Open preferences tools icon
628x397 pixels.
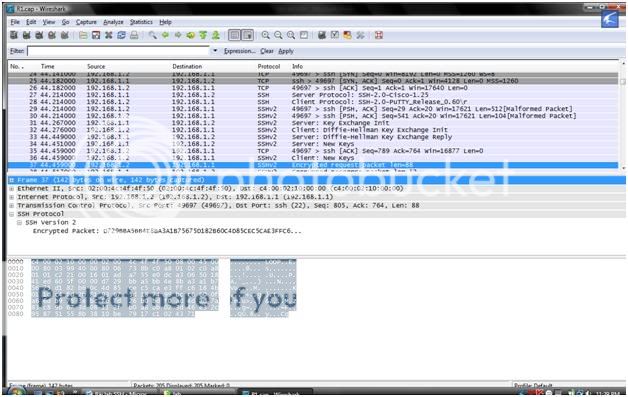[x=360, y=35]
